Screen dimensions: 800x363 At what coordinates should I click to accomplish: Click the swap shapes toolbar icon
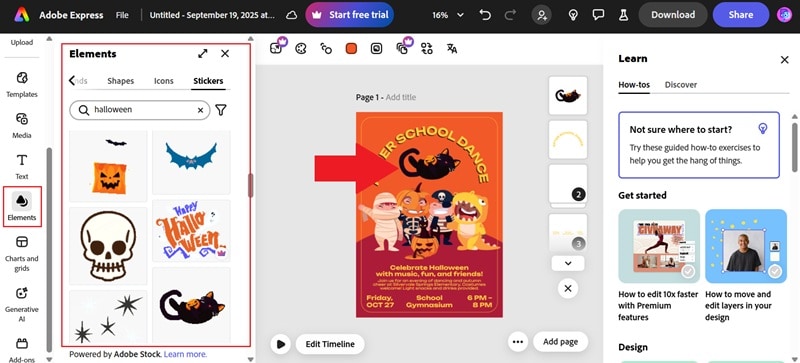(427, 49)
